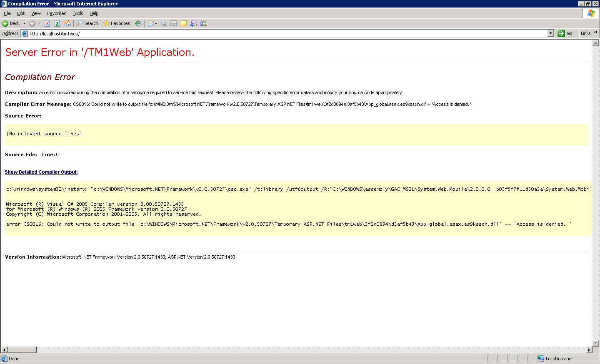The width and height of the screenshot is (600, 364).
Task: Click Show Detailed Compiler Output link
Action: [41, 172]
